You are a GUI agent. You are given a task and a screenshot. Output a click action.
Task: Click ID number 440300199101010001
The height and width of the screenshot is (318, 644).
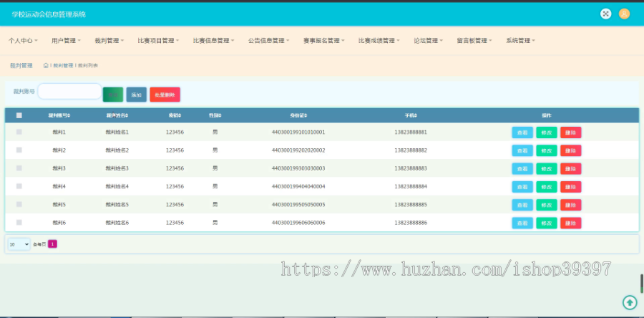(x=298, y=132)
